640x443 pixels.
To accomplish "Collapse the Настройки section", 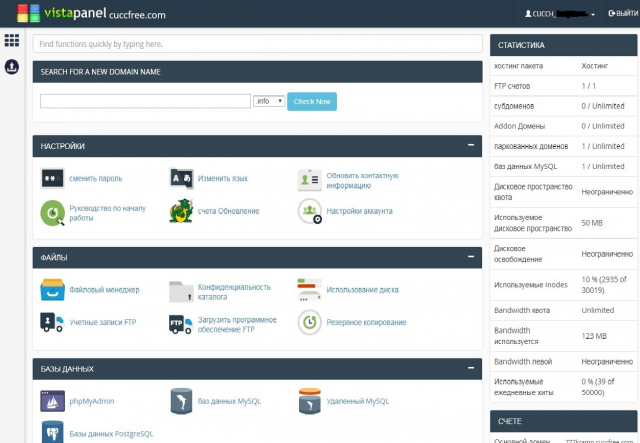I will (x=470, y=146).
